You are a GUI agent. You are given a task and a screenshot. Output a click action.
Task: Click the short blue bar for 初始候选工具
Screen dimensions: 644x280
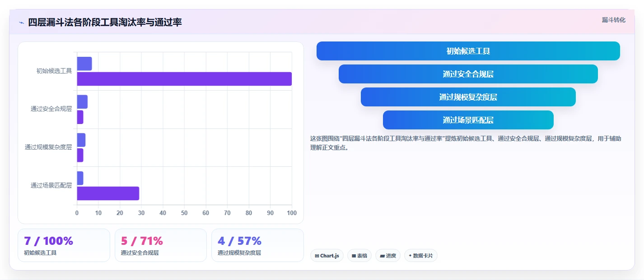(x=84, y=64)
